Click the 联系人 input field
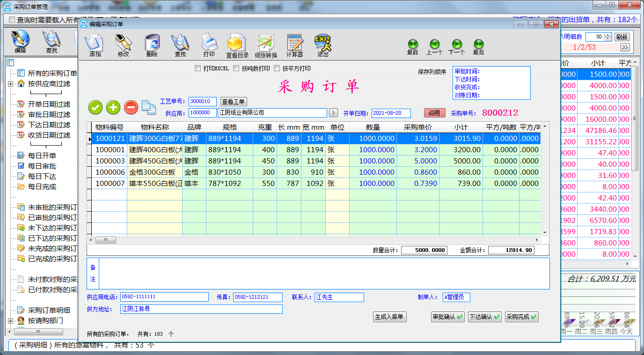The image size is (644, 355). pos(339,297)
